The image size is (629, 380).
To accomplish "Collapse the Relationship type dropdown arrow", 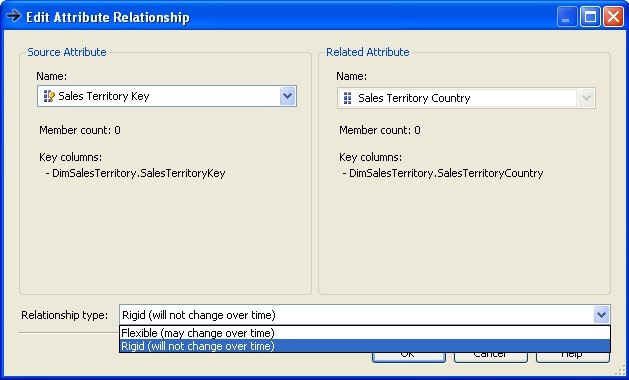I will coord(601,315).
